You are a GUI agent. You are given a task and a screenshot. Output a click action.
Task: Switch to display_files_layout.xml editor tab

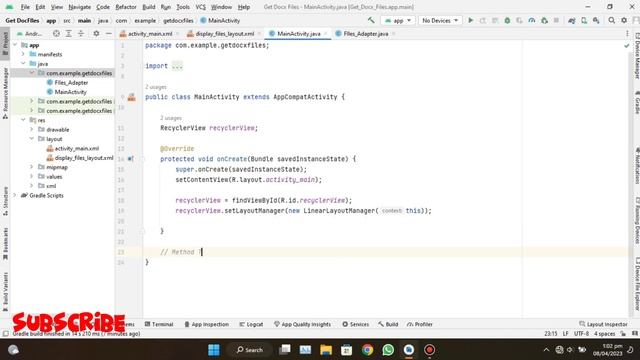[x=224, y=33]
